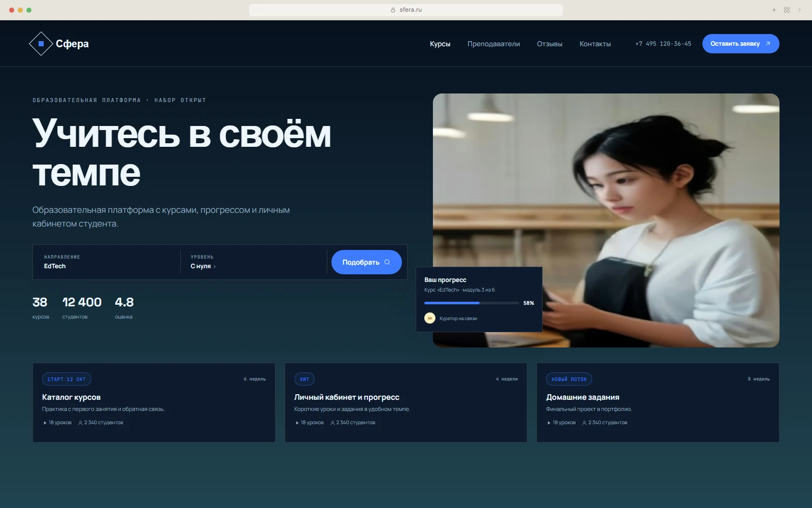Click the course progress bar at 58%

click(x=471, y=303)
